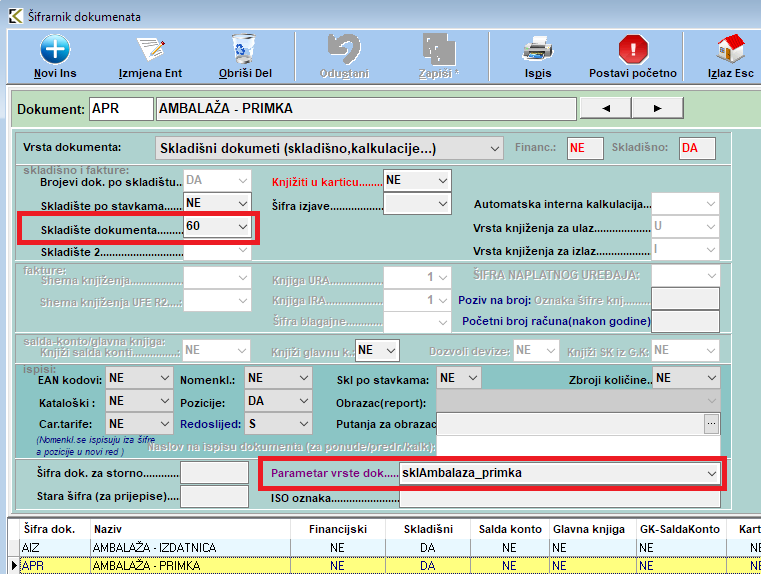This screenshot has height=574, width=761.
Task: Sort by Salda konto column header
Action: pos(510,529)
